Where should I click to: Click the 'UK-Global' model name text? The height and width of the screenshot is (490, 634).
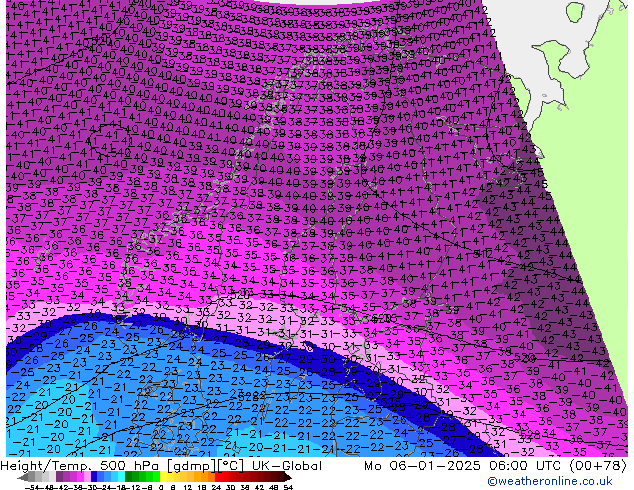[x=287, y=466]
